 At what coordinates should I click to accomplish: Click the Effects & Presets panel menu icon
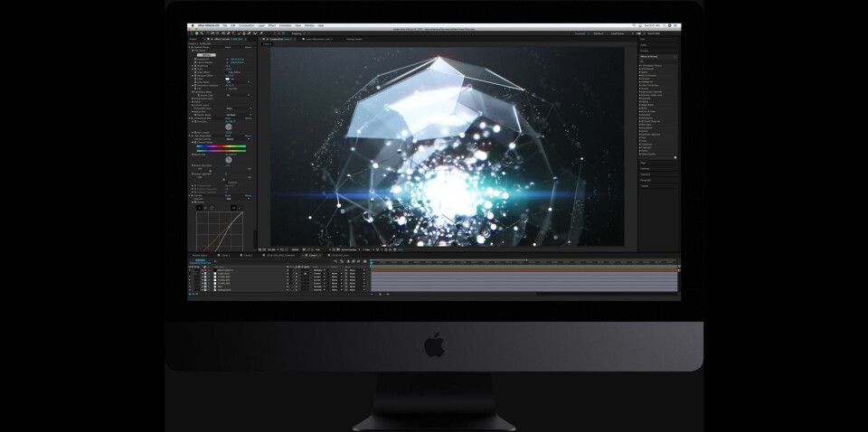(x=675, y=56)
